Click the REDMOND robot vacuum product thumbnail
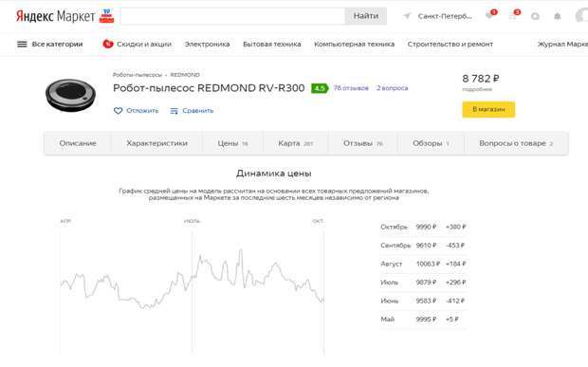 click(x=70, y=95)
